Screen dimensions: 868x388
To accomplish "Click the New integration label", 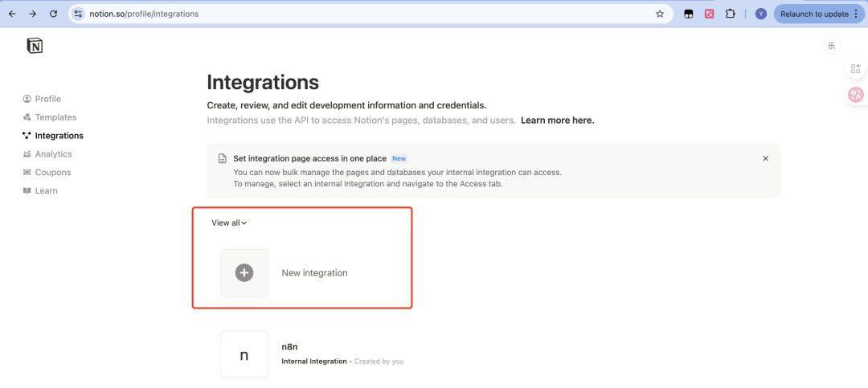I will click(x=314, y=273).
